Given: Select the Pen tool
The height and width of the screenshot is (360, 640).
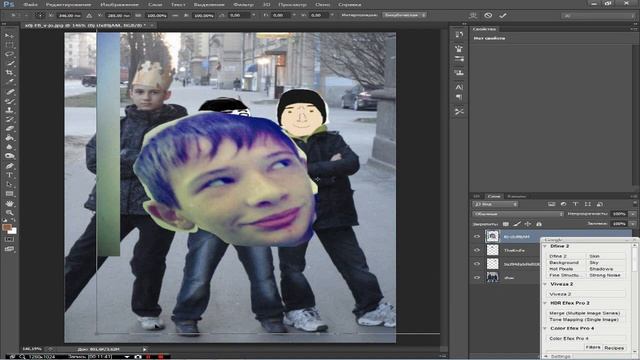Looking at the screenshot, I should pyautogui.click(x=9, y=166).
